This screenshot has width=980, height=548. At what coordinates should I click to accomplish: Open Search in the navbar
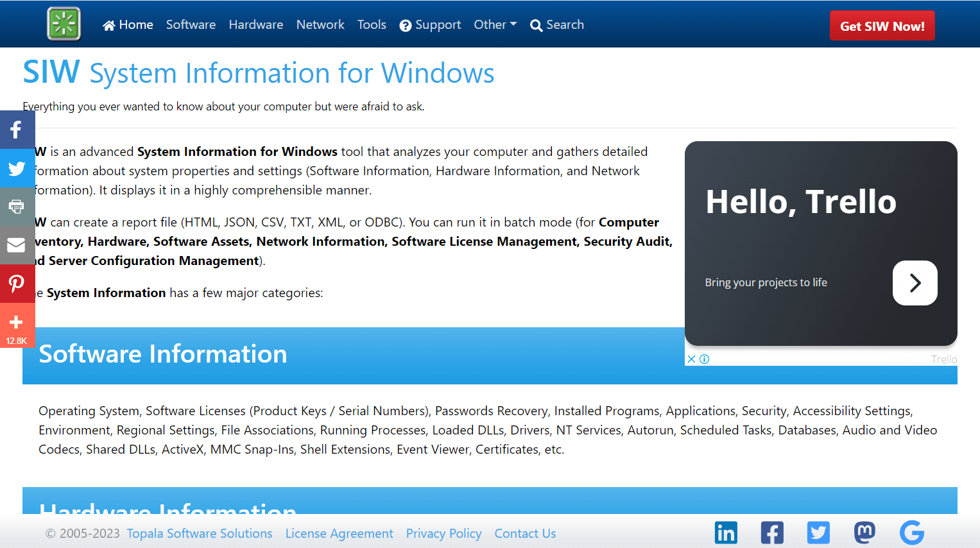[557, 25]
